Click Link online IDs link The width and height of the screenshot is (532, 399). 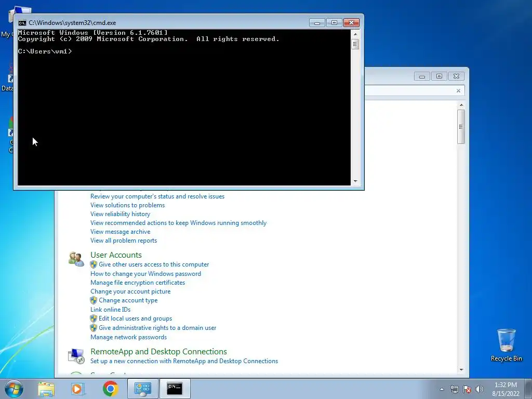(110, 310)
